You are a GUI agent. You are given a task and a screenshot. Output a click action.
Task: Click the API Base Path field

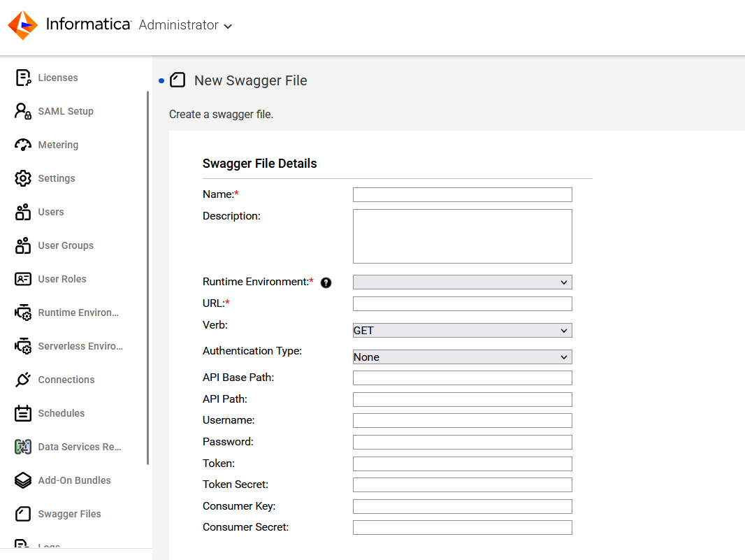point(462,378)
